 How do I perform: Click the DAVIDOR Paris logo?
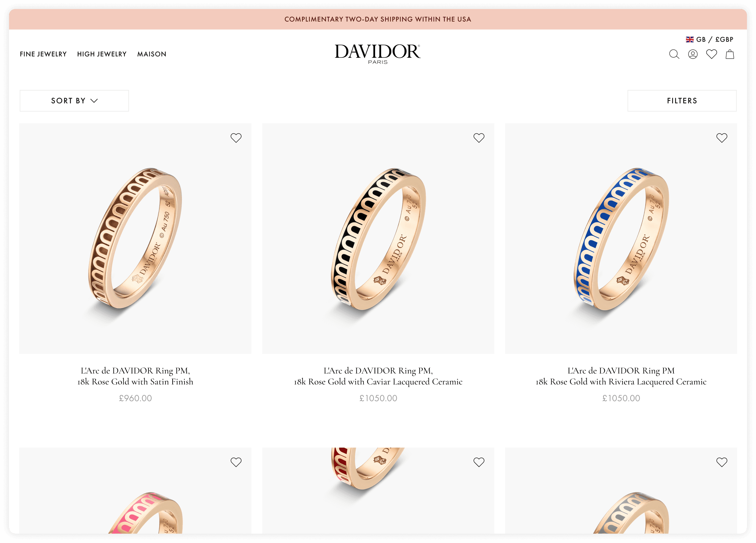coord(378,54)
